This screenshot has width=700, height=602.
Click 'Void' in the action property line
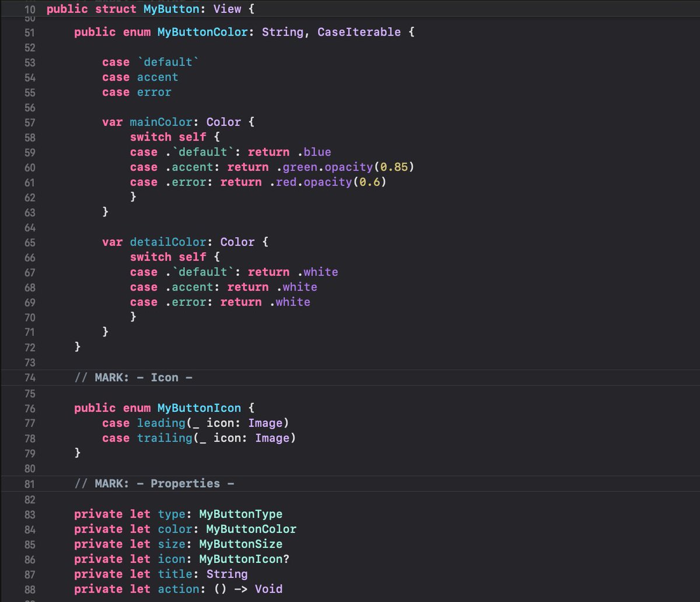(269, 589)
